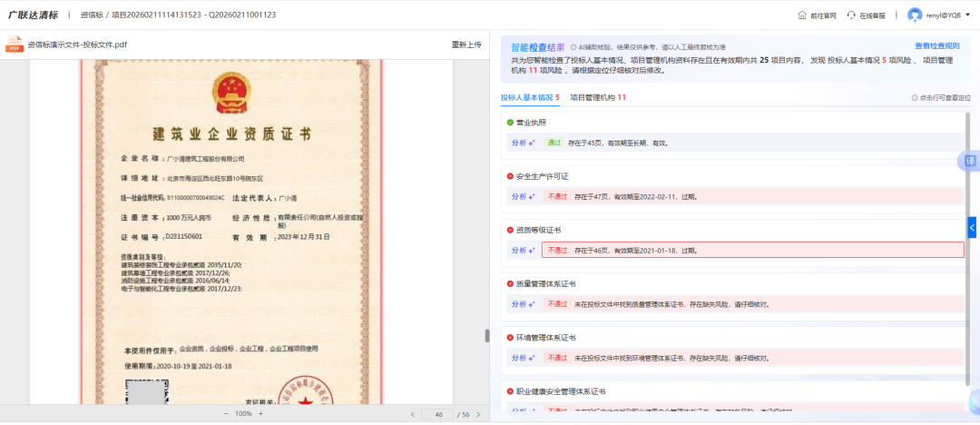980x425 pixels.
Task: Click the usage period text 2020-10-19至2021-01-18
Action: click(194, 366)
